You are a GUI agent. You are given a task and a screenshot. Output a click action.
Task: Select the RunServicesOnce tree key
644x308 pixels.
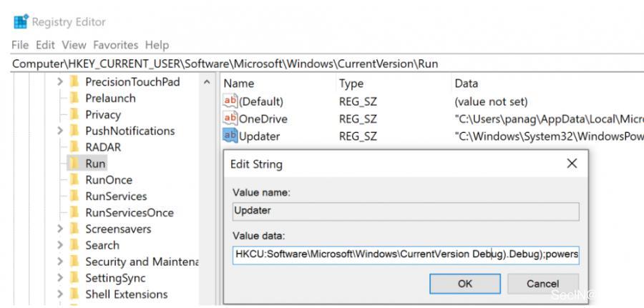click(130, 212)
